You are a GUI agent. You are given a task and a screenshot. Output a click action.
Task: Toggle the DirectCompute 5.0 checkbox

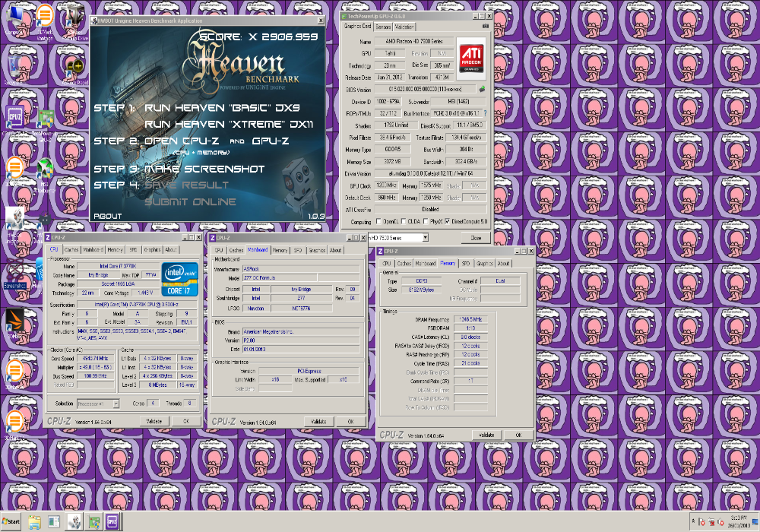(448, 221)
